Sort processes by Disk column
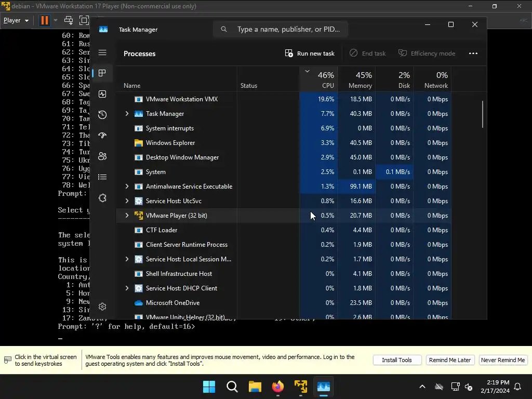 pyautogui.click(x=394, y=79)
